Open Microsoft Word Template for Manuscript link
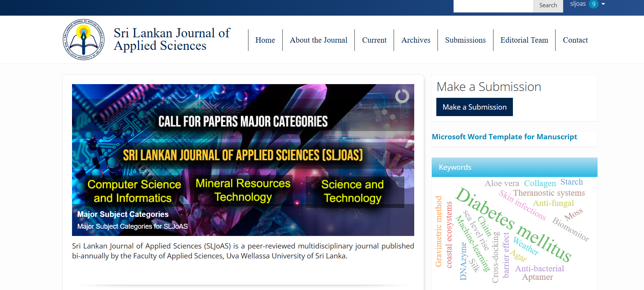This screenshot has height=290, width=644. tap(504, 137)
